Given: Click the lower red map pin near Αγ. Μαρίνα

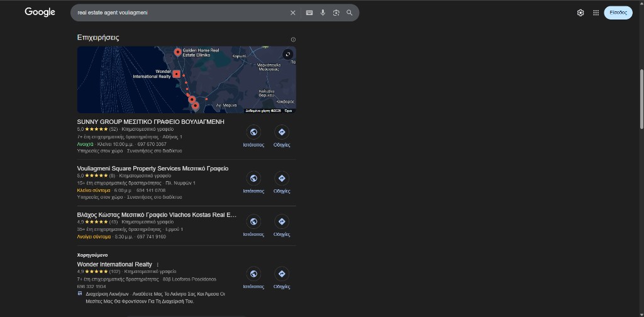Looking at the screenshot, I should tap(195, 106).
